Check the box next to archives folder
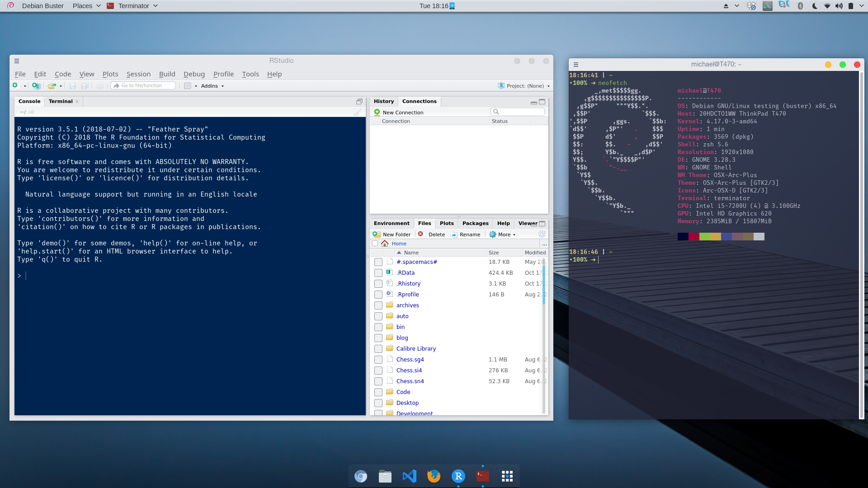The height and width of the screenshot is (488, 868). coord(378,305)
